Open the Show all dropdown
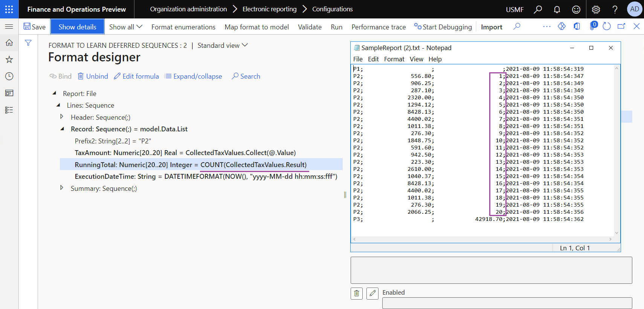 click(x=125, y=27)
